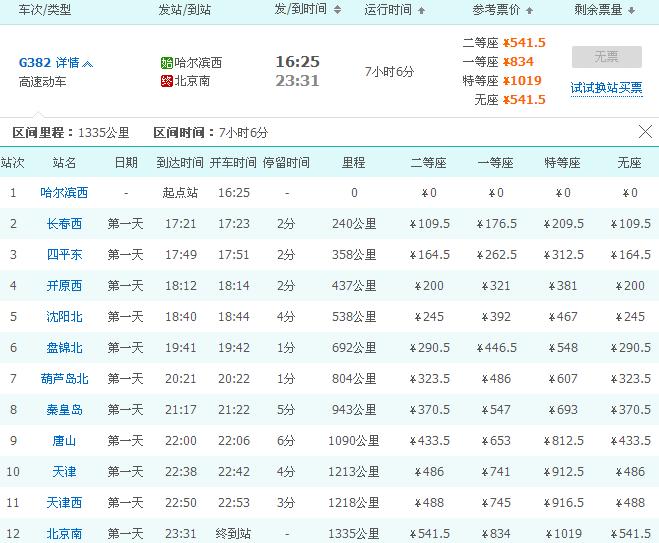The height and width of the screenshot is (543, 659).
Task: Click the 特等座 table header
Action: [x=562, y=163]
